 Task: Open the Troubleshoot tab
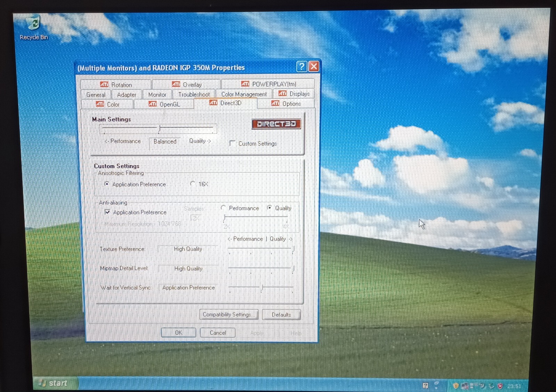point(194,94)
